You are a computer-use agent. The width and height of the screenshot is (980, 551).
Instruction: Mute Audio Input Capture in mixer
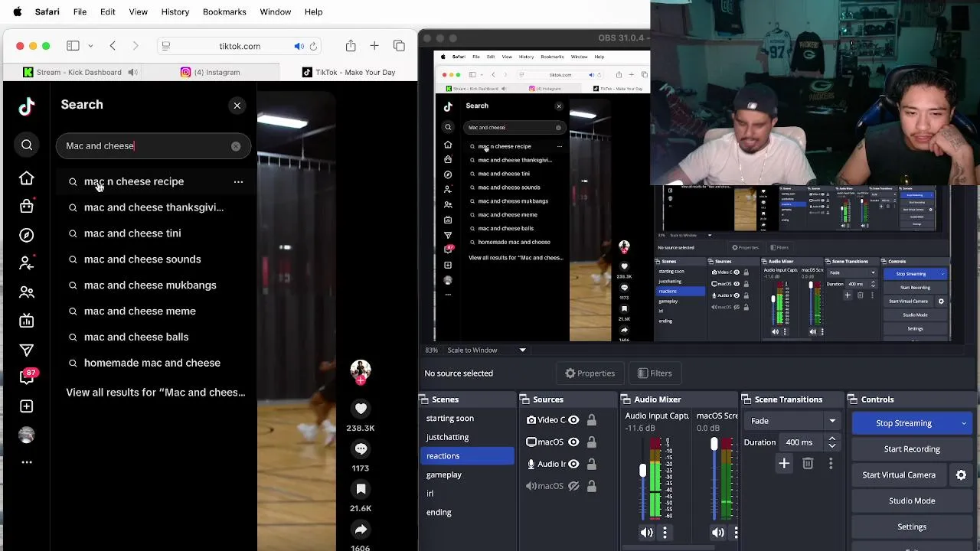647,533
